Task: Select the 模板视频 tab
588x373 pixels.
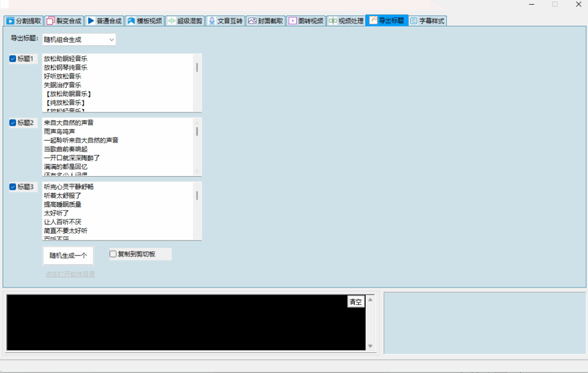Action: tap(145, 21)
